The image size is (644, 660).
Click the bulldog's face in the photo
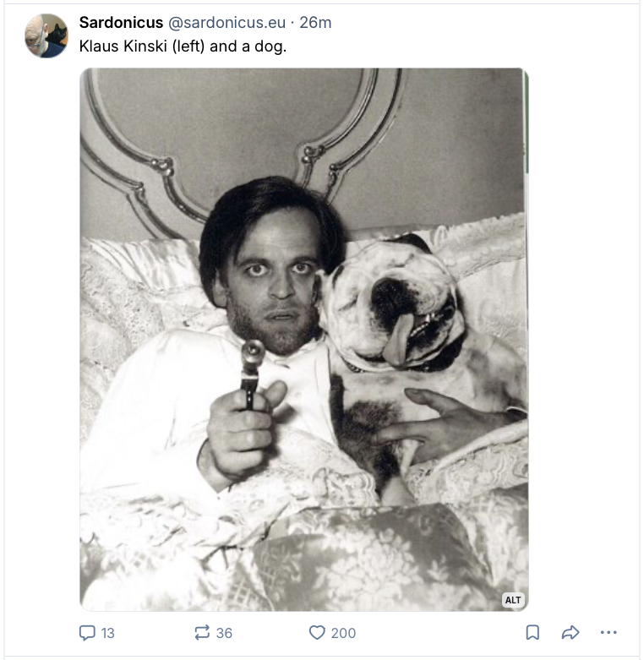397,308
